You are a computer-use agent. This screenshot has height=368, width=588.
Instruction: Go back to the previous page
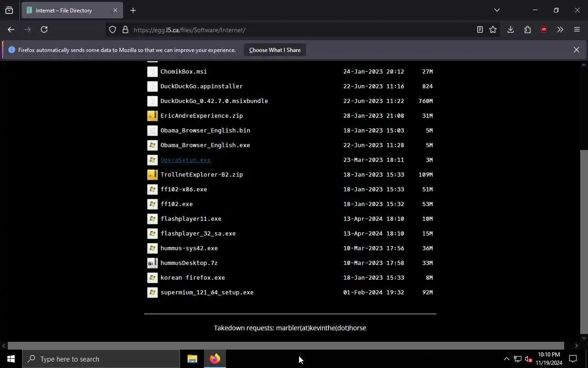click(x=11, y=29)
